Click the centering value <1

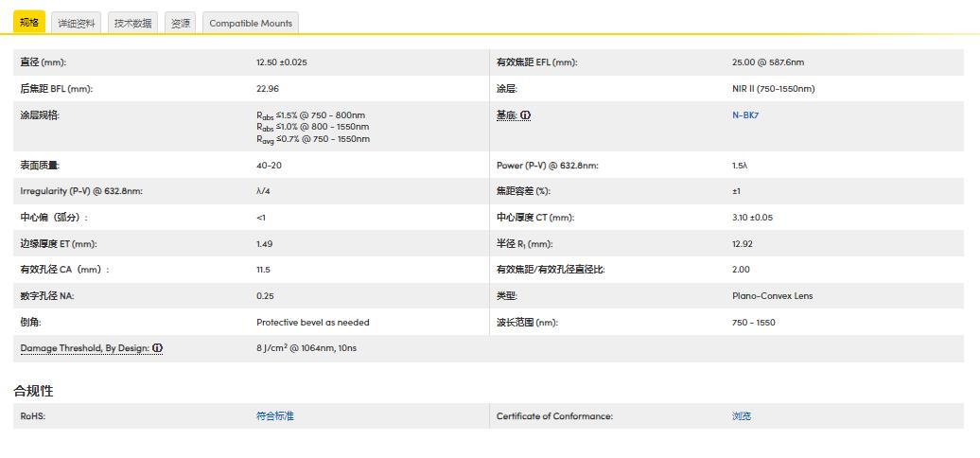261,218
